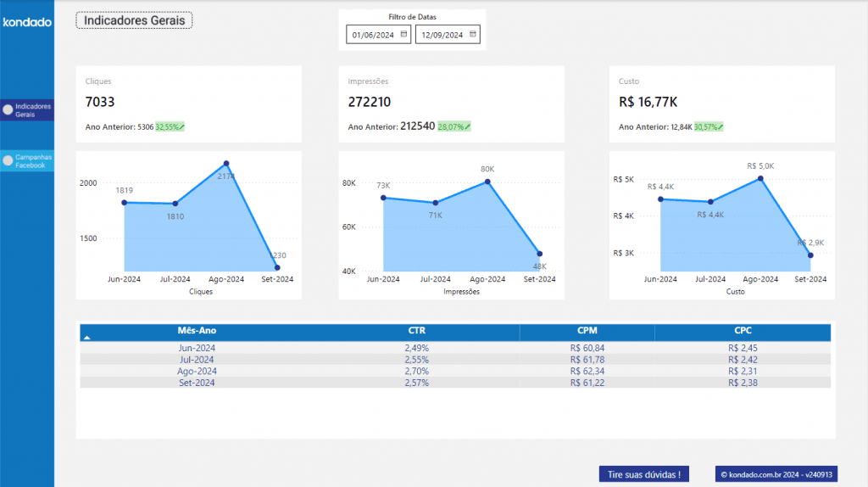868x487 pixels.
Task: Open the calendar picker for end date
Action: click(x=473, y=35)
